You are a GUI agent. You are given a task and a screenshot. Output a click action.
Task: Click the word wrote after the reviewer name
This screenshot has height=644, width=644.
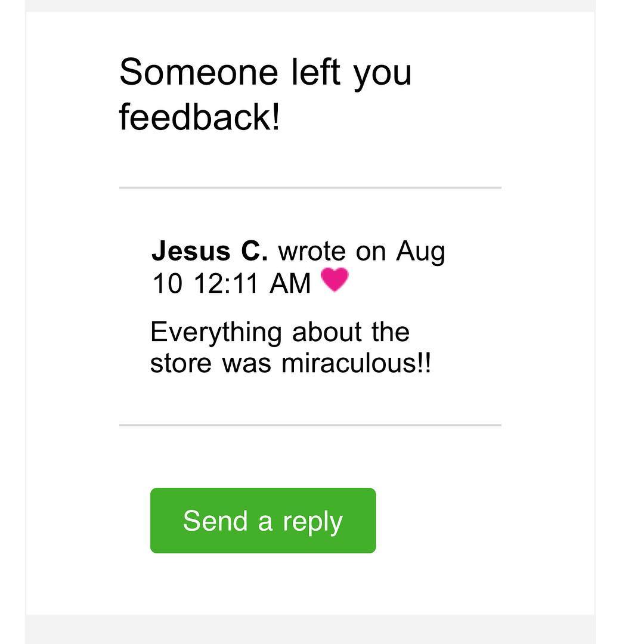(311, 252)
